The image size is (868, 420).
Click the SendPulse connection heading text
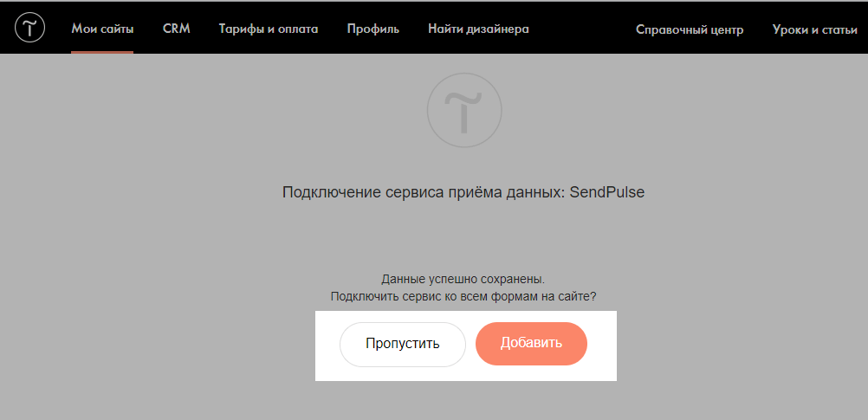464,193
